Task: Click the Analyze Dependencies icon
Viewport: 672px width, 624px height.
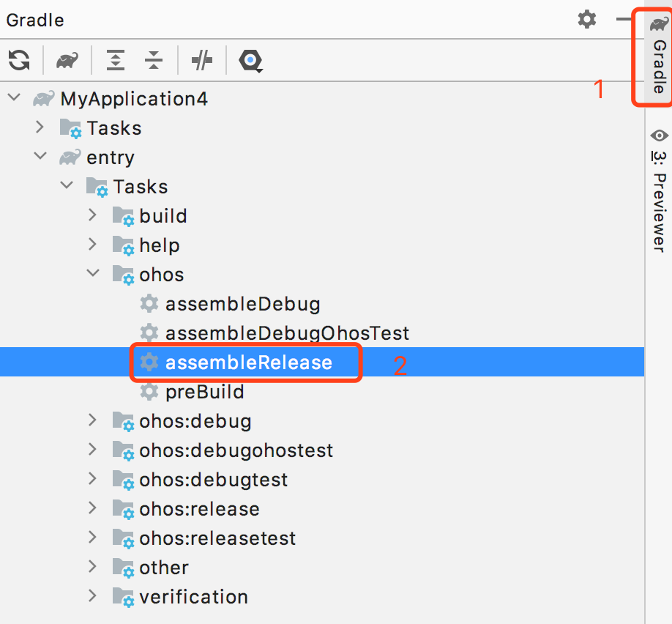Action: pyautogui.click(x=250, y=60)
